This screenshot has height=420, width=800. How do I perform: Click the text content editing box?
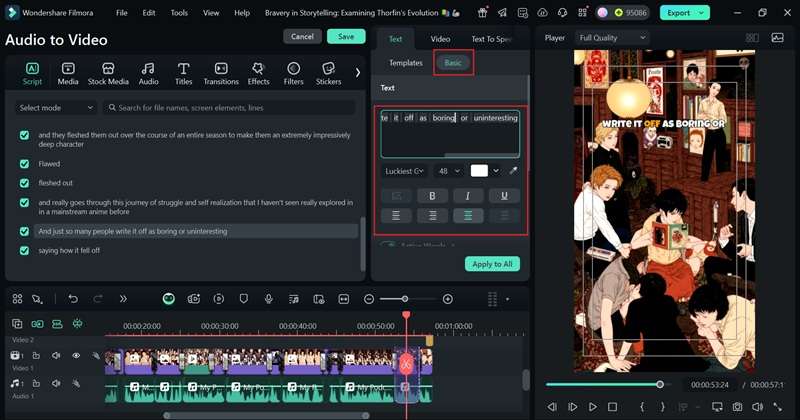[450, 134]
